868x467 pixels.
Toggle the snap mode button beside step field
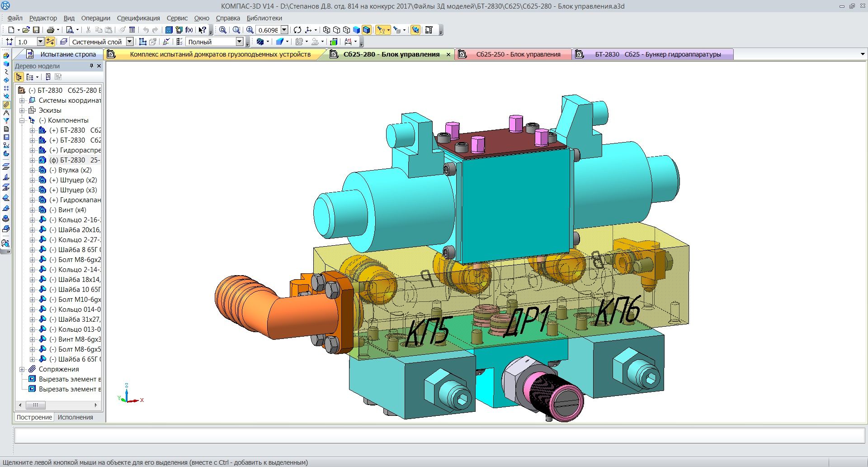click(x=50, y=42)
